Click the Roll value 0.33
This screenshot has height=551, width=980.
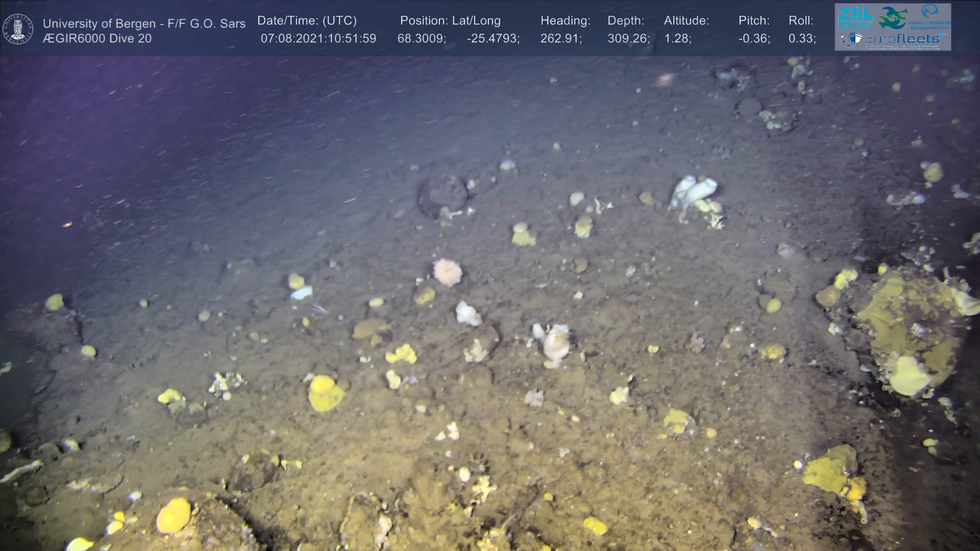pyautogui.click(x=801, y=38)
